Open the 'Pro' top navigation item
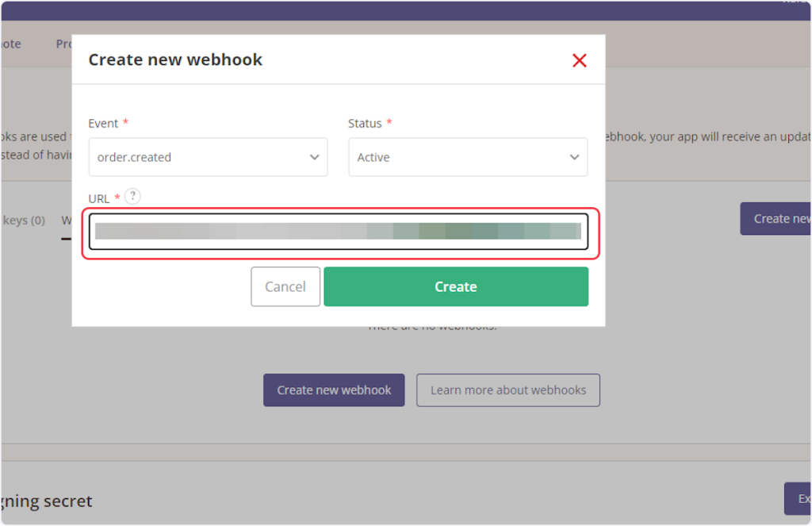Image resolution: width=812 pixels, height=526 pixels. tap(63, 44)
